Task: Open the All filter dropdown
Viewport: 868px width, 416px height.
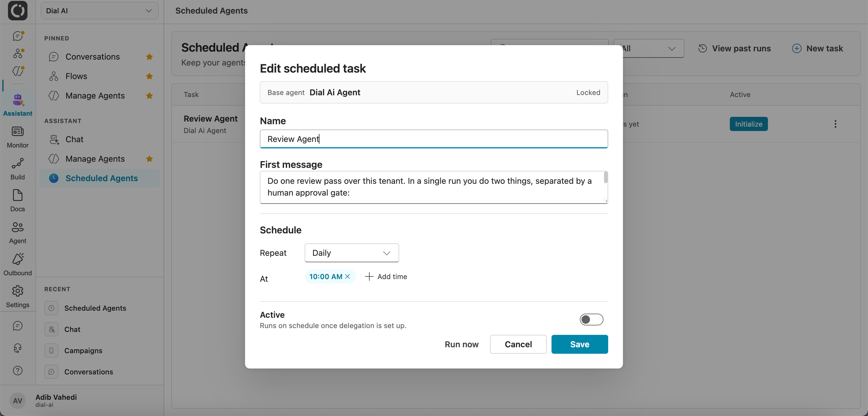Action: coord(649,48)
